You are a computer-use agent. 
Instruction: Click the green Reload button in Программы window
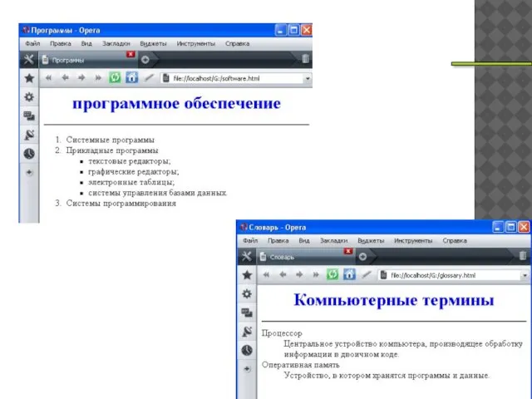coord(116,78)
